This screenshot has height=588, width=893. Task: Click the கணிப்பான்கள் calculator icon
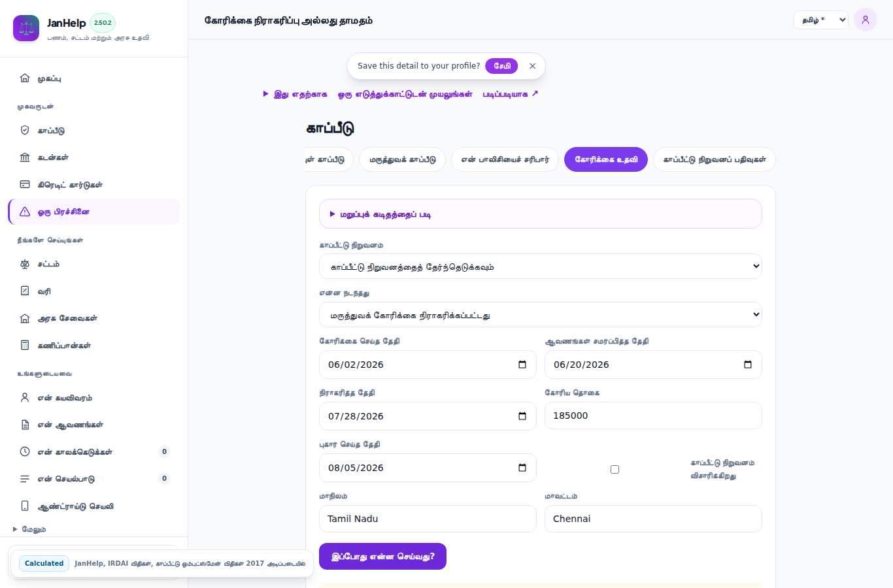pos(25,345)
